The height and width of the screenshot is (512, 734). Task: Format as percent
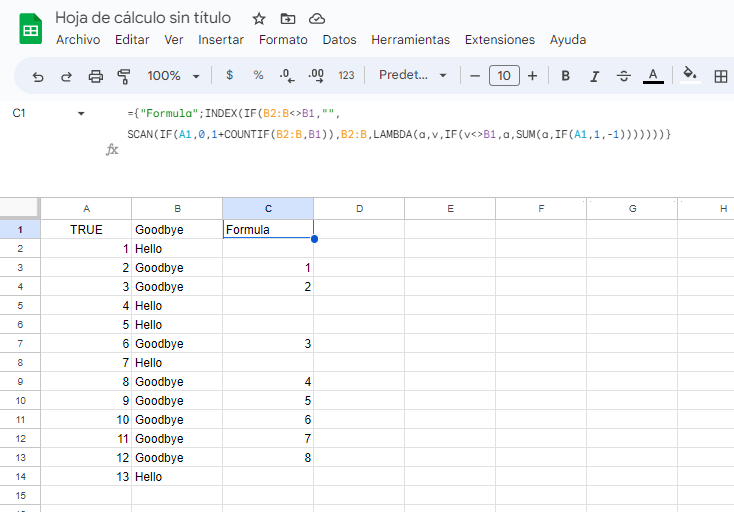point(258,75)
